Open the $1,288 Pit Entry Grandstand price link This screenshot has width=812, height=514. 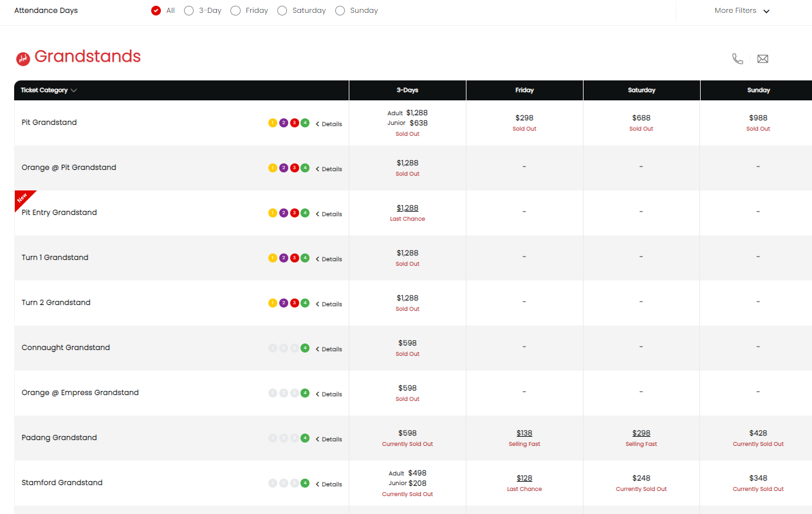[x=407, y=208]
